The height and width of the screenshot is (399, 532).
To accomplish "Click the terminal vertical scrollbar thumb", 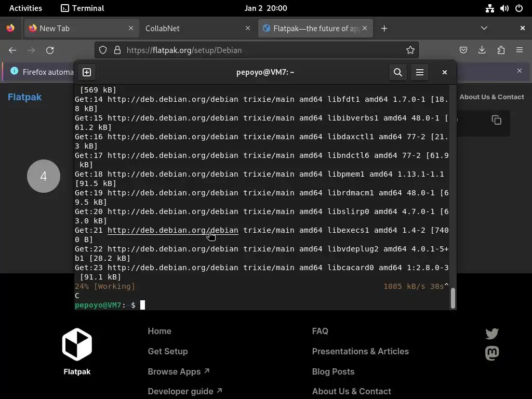I will click(x=453, y=298).
